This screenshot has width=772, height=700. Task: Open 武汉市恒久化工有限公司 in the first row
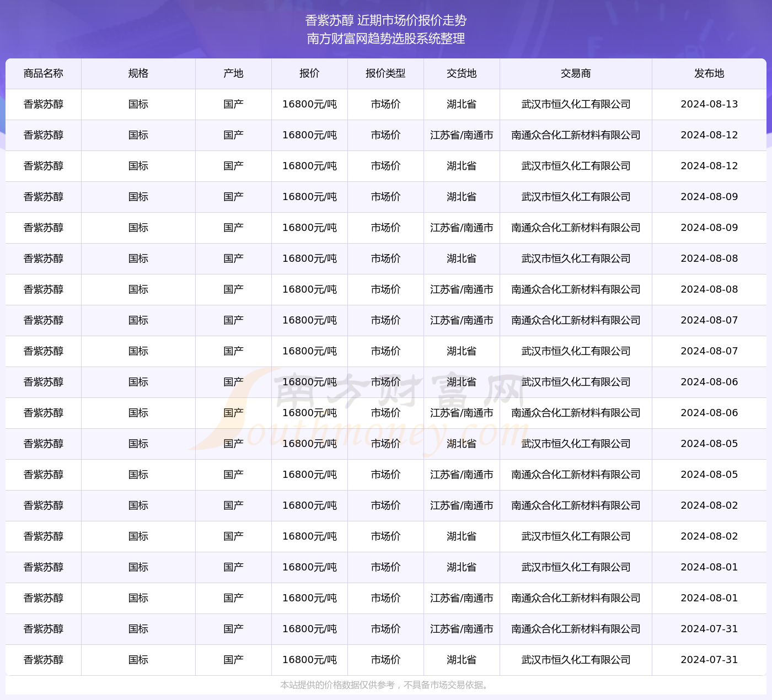[575, 104]
